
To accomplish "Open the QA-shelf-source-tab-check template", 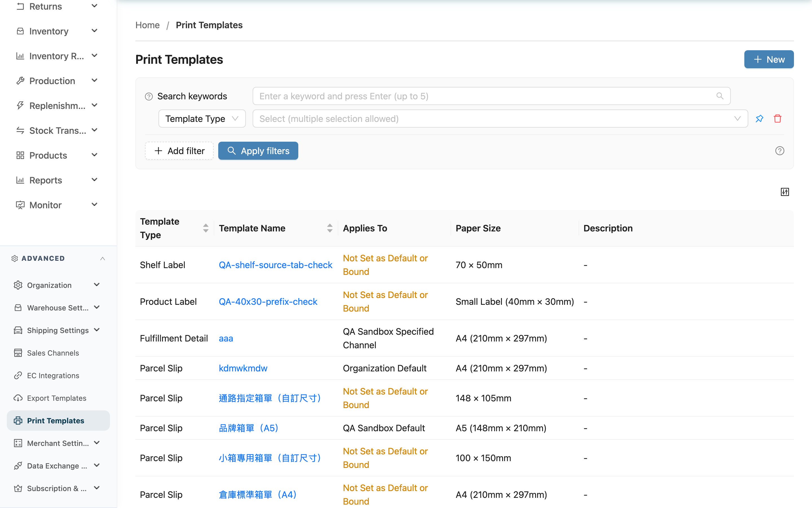I will click(275, 265).
